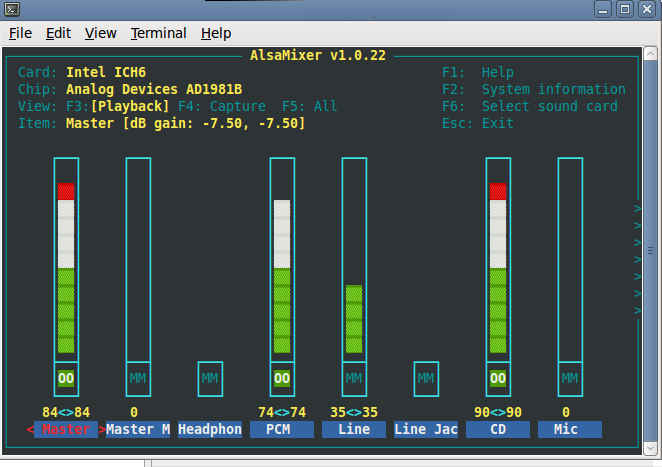The height and width of the screenshot is (467, 662).
Task: Click the Line volume bar
Action: [354, 260]
